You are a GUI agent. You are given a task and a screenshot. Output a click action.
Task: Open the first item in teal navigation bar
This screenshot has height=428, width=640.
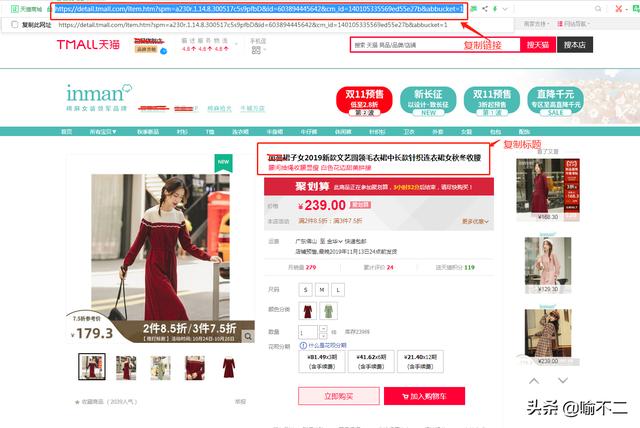point(67,131)
